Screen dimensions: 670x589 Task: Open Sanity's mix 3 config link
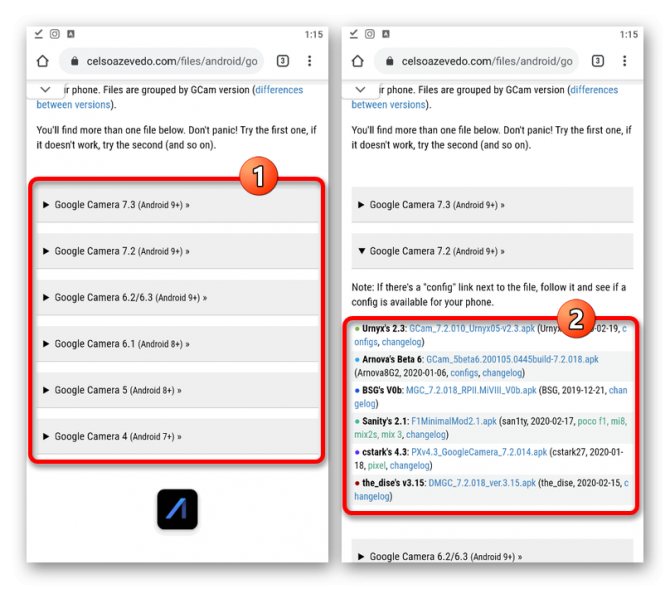point(391,435)
